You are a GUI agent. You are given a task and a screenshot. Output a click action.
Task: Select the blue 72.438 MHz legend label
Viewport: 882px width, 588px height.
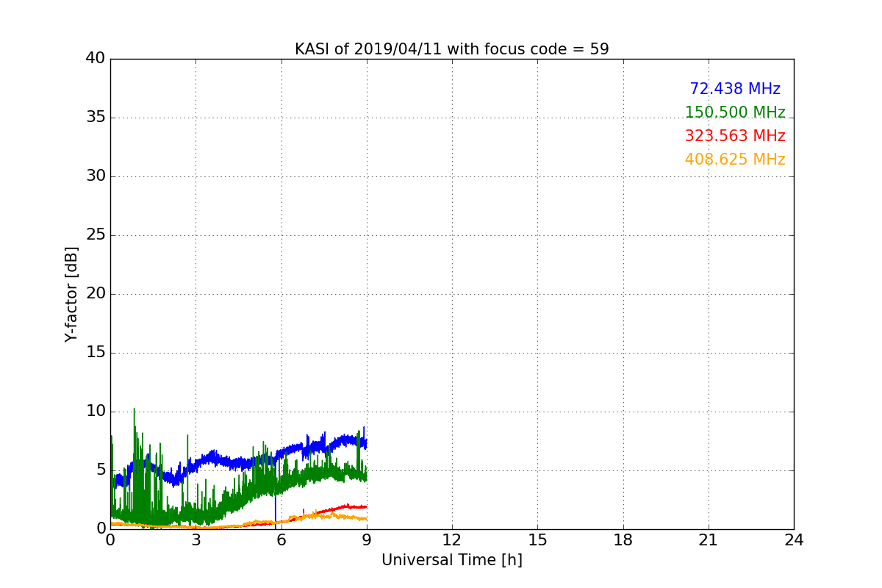coord(735,89)
